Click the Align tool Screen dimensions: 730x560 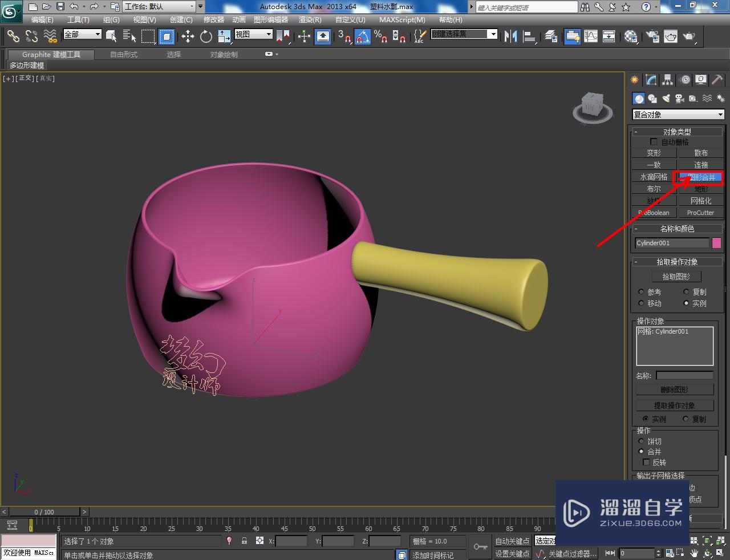[x=530, y=36]
